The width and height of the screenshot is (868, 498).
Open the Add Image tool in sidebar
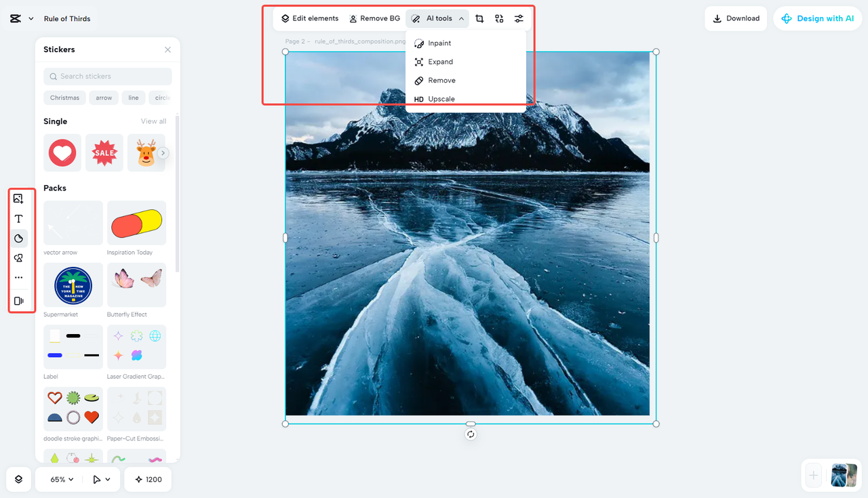click(20, 198)
